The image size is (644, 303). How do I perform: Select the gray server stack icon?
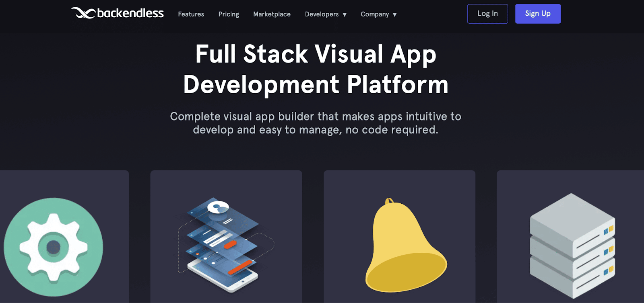pyautogui.click(x=572, y=246)
